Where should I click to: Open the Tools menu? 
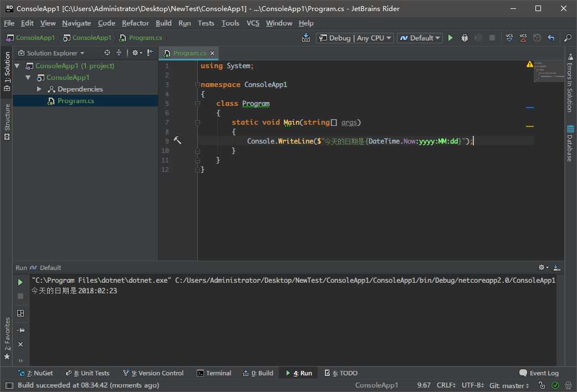pos(231,23)
